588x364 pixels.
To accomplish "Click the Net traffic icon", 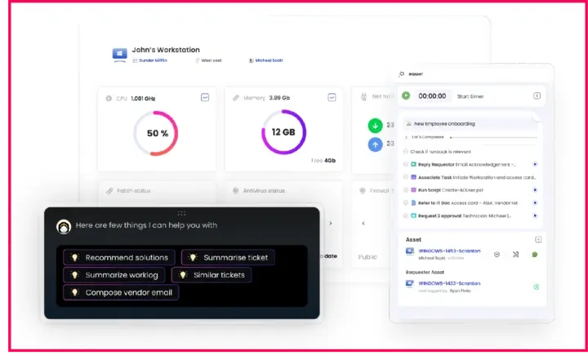I will 363,97.
